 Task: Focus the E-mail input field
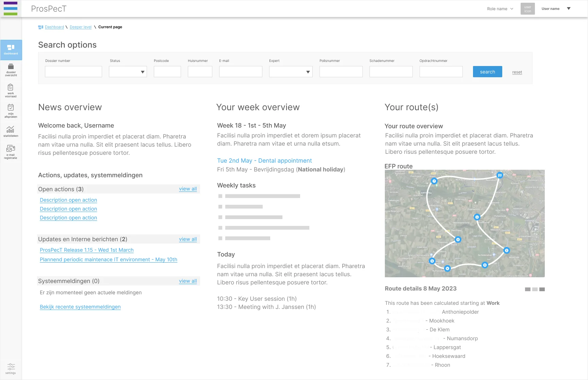[x=241, y=72]
